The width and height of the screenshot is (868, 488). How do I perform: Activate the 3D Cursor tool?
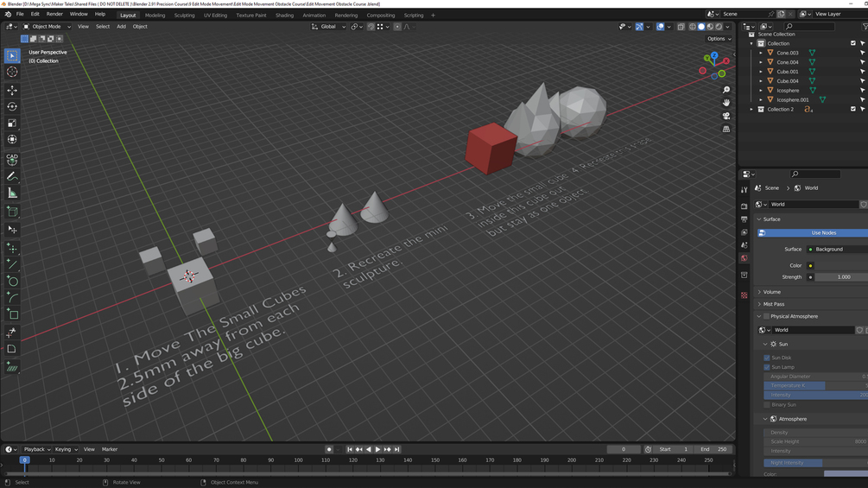[x=12, y=72]
